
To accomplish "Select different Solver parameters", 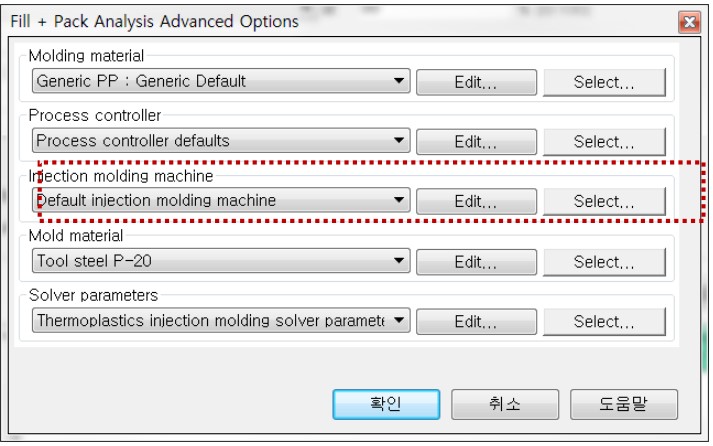I will click(x=604, y=321).
